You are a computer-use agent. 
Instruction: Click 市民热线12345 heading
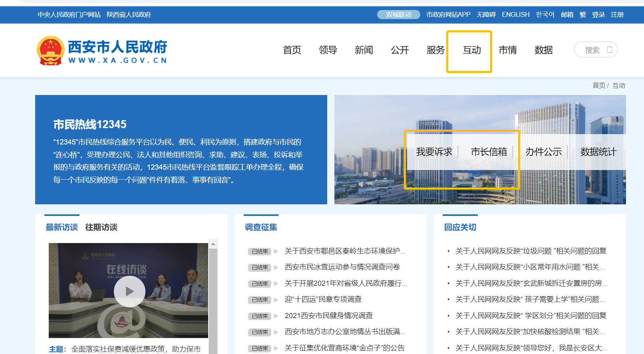[x=90, y=125]
